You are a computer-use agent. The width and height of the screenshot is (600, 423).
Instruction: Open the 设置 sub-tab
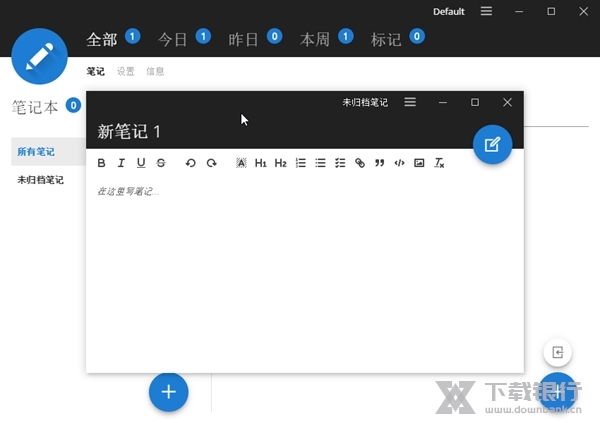[126, 72]
